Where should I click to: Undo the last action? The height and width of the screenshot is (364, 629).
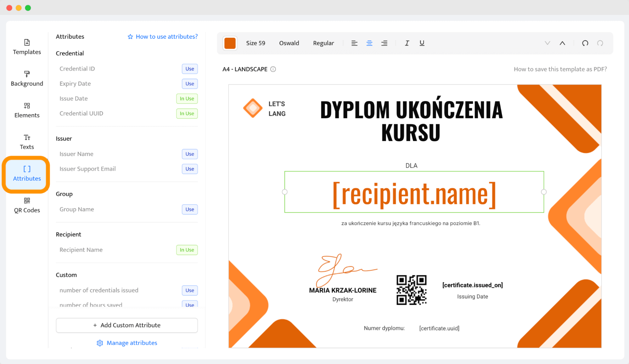coord(585,43)
